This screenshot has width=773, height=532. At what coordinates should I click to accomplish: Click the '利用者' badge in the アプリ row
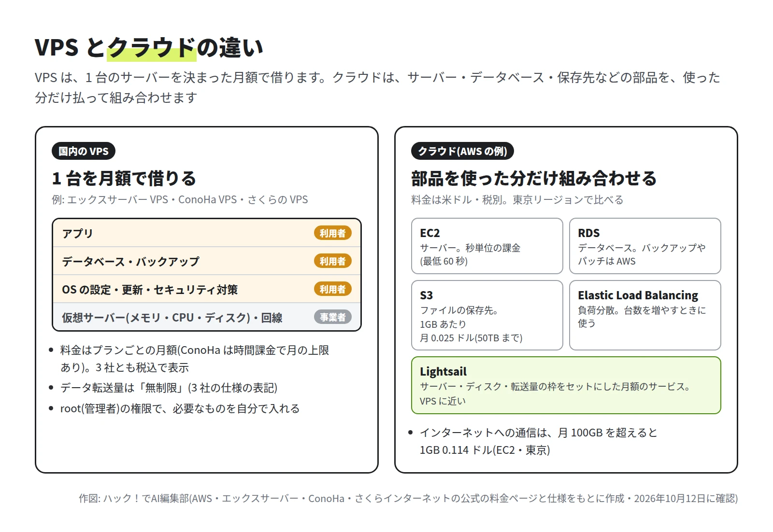pos(332,233)
